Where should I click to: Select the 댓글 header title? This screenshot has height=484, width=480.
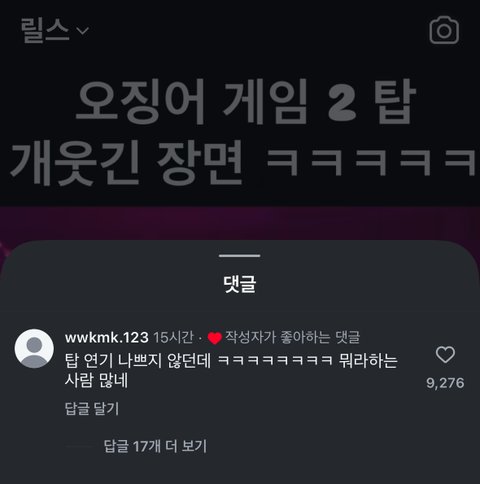pyautogui.click(x=240, y=284)
